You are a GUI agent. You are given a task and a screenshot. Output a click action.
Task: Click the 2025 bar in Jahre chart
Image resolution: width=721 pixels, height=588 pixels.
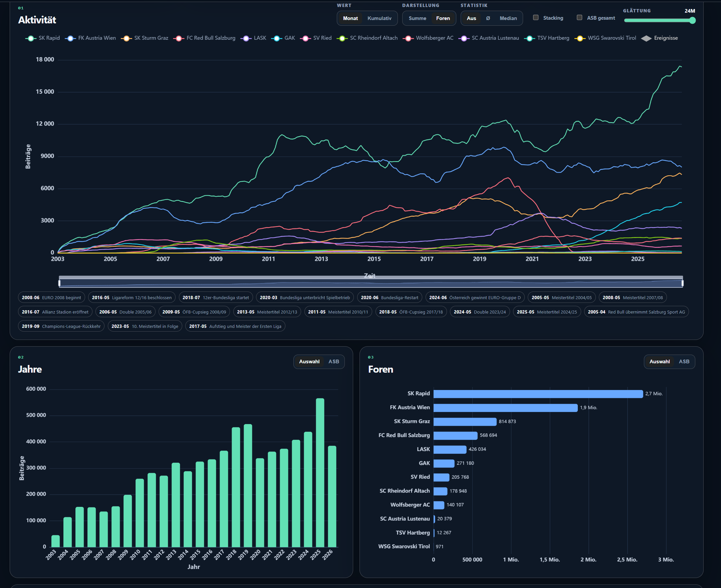coord(320,472)
